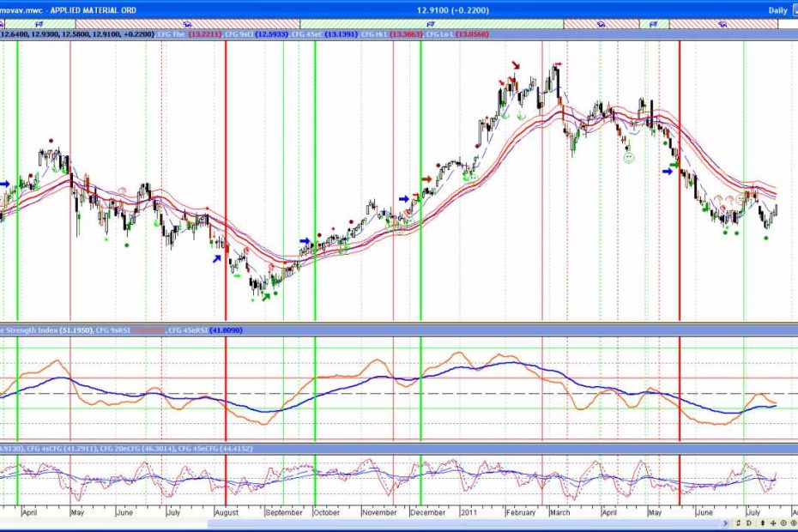Click the dark red arrow at February 2011 peak

516,65
